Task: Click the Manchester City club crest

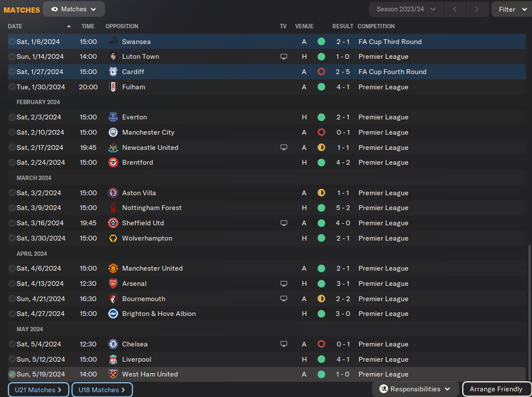Action: [113, 132]
